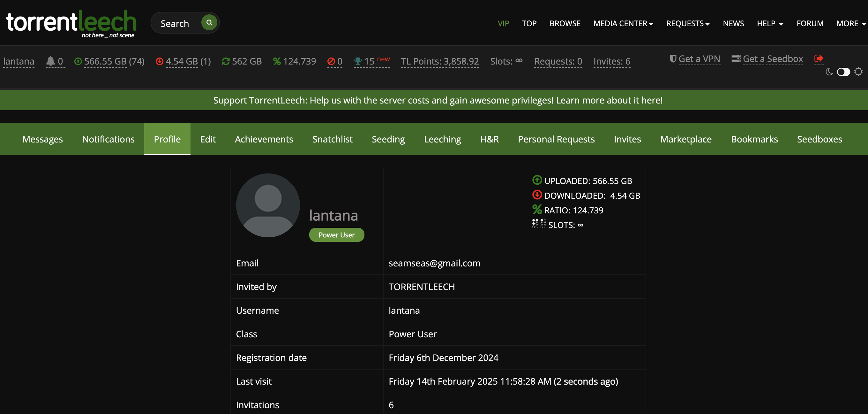Screen dimensions: 868x414
Task: Open the VIP page
Action: tap(504, 23)
